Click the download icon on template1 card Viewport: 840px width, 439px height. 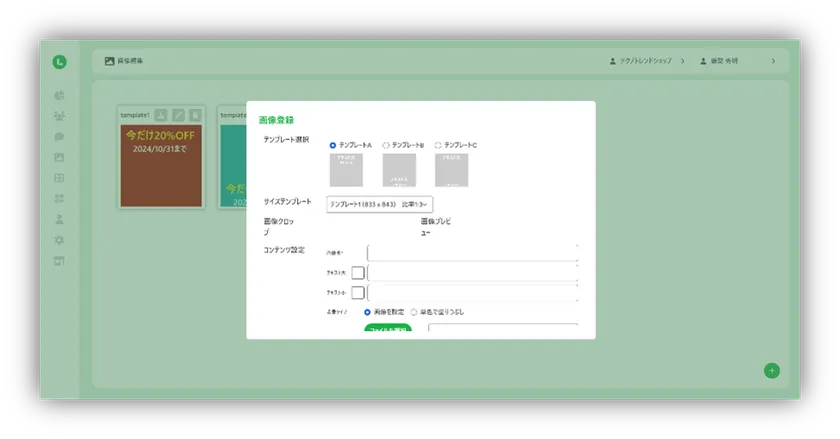[162, 115]
